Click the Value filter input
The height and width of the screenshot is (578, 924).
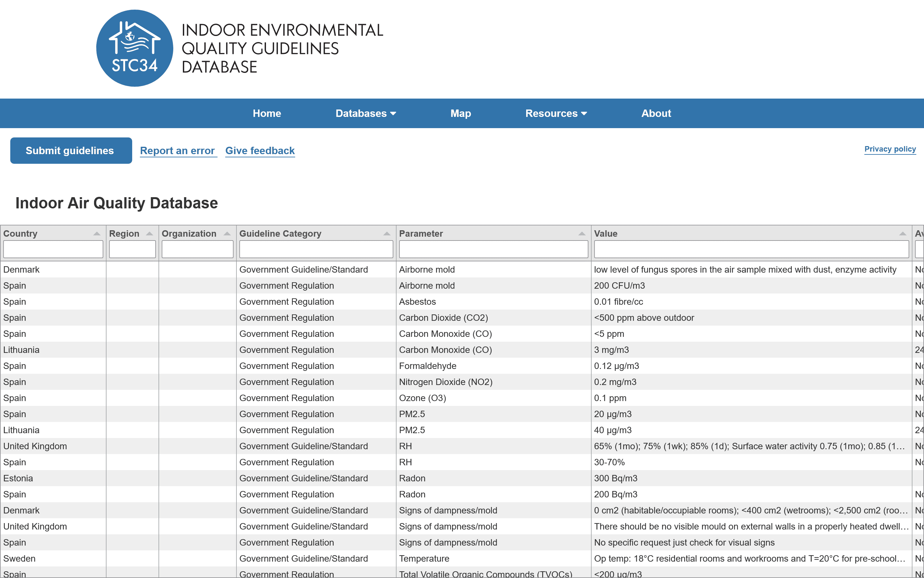coord(751,249)
